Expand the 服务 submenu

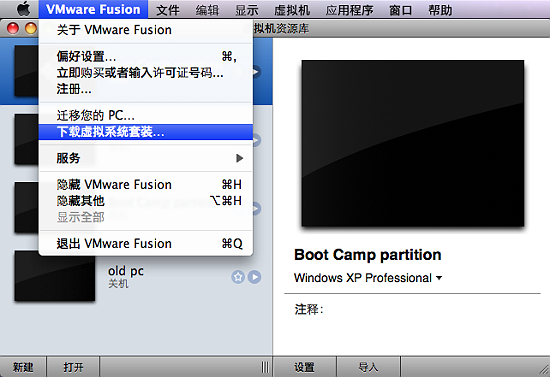tap(146, 158)
